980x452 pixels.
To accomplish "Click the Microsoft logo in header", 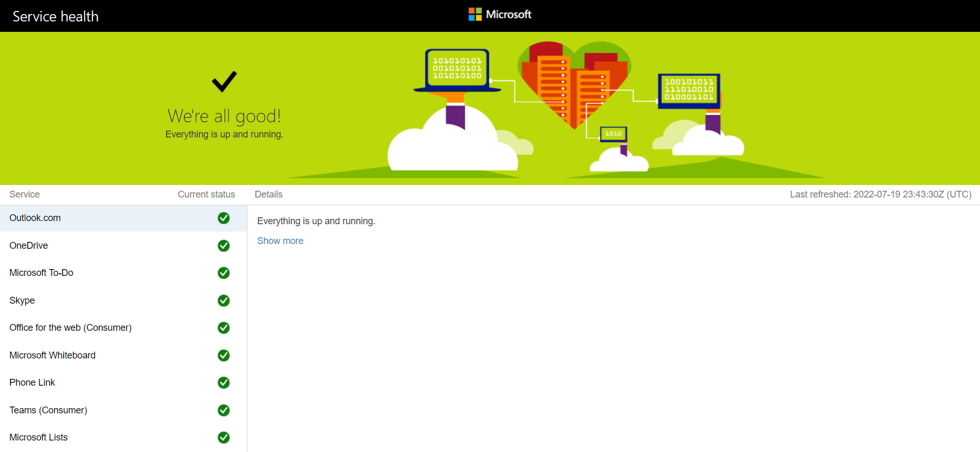I will pos(500,15).
